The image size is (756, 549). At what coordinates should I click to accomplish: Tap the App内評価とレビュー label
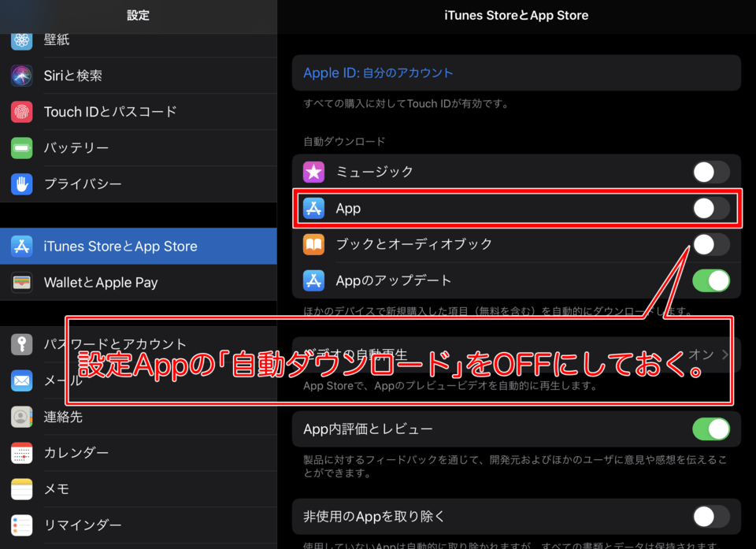368,428
